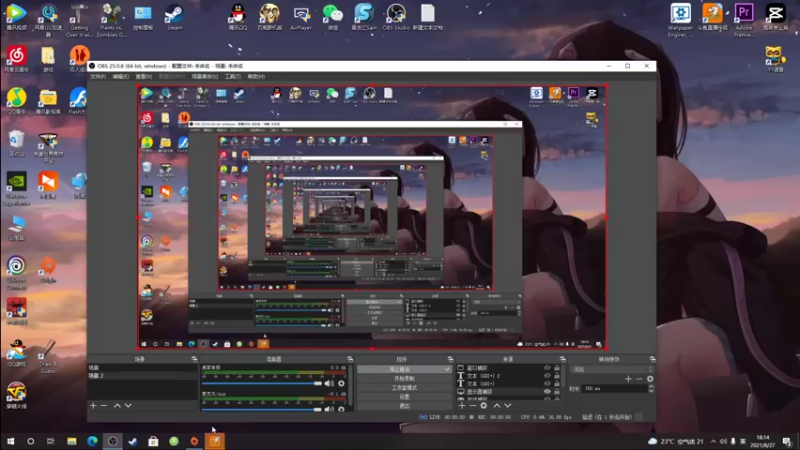This screenshot has width=800, height=450.
Task: Click the 开始录制 button
Action: [404, 379]
